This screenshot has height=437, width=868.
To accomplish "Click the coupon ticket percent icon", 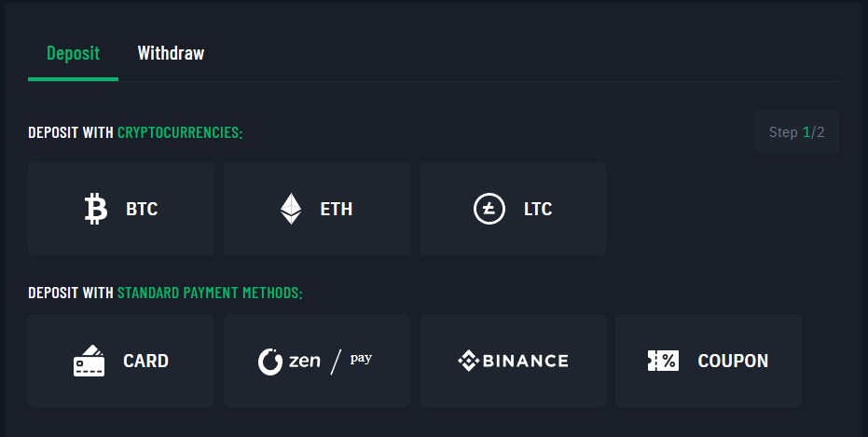I will click(663, 361).
